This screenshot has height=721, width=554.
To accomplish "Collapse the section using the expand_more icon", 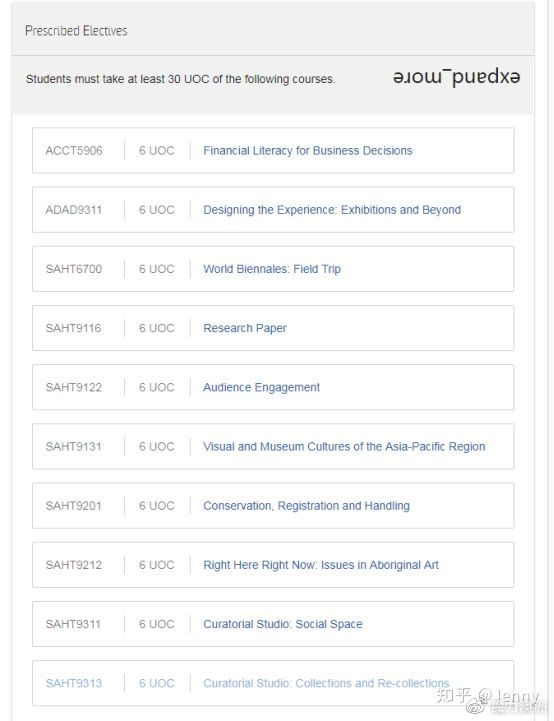I will coord(457,78).
